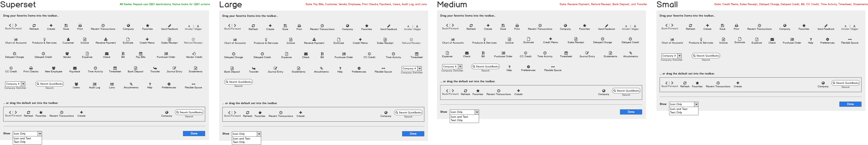Expand the Company A switcher in the Small panel

(671, 56)
